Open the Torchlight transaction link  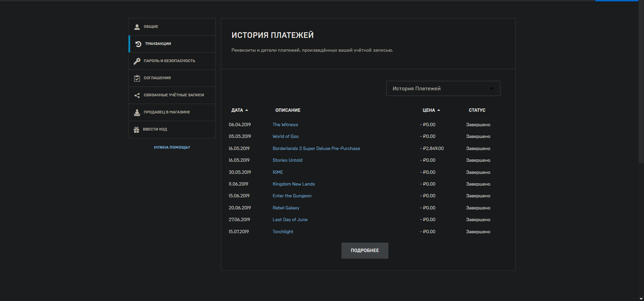point(283,232)
